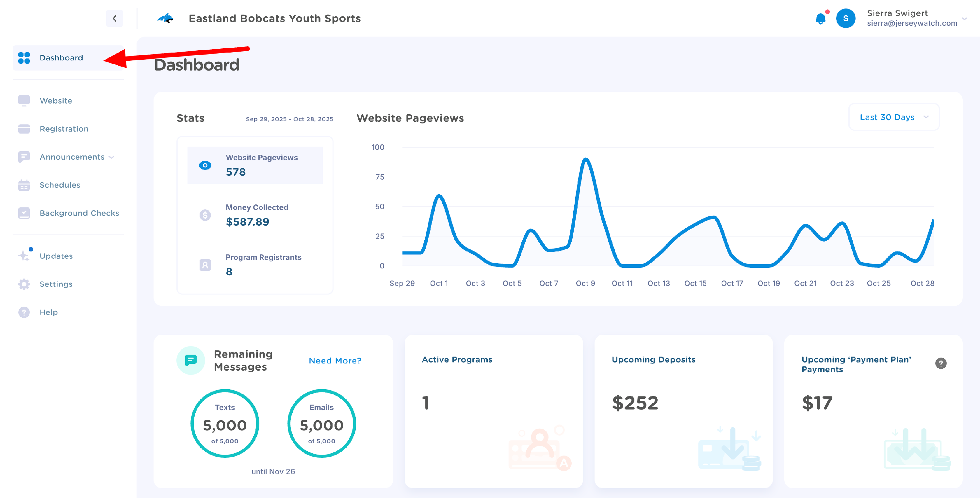Click the Schedules calendar icon
Viewport: 980px width, 498px height.
click(x=24, y=185)
